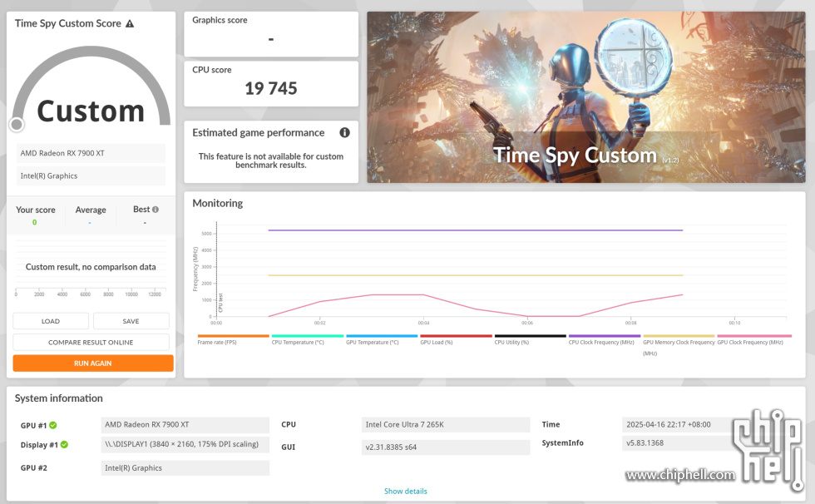Click the CPU test marker in the chart
815x504 pixels.
(x=220, y=303)
